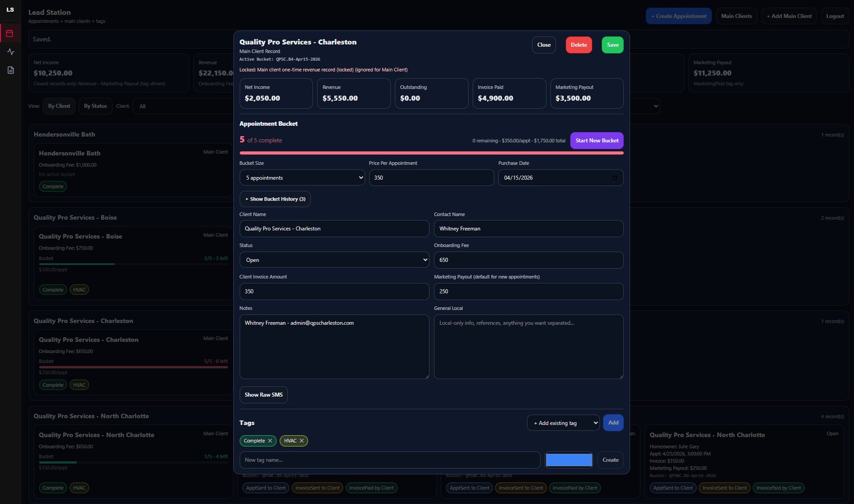The width and height of the screenshot is (854, 504).
Task: Pick the blue tag color swatch
Action: [569, 460]
